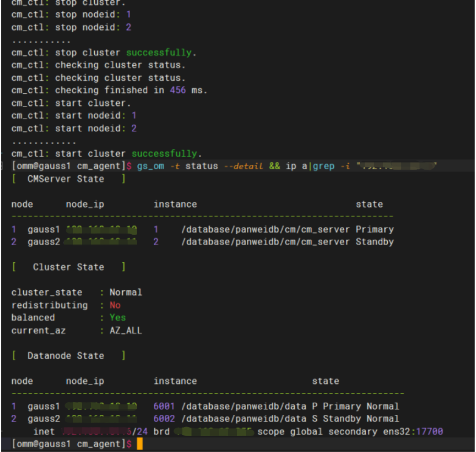Viewport: 476px width, 452px height.
Task: Click '/database/panweidb/data' on the 6002 row
Action: [x=243, y=419]
